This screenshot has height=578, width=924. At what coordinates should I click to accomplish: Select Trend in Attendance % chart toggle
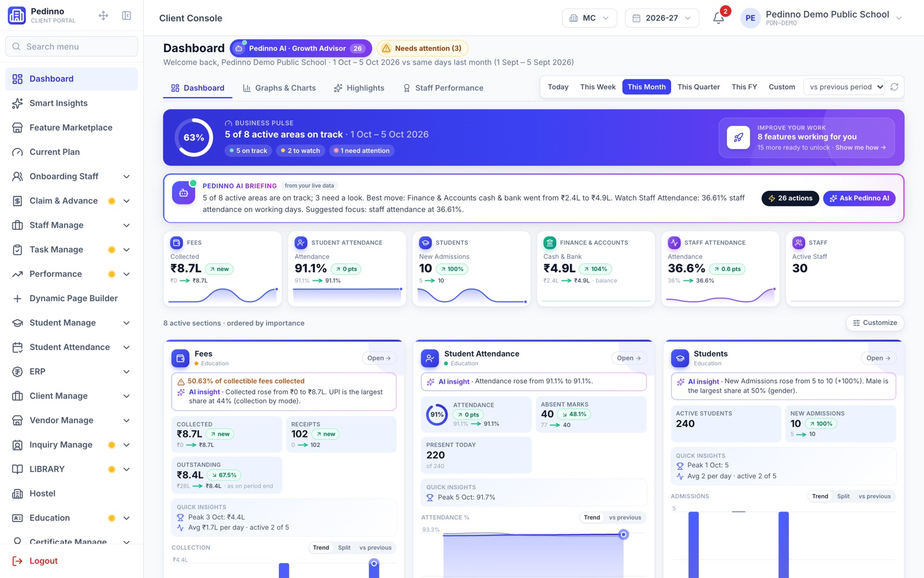point(592,517)
